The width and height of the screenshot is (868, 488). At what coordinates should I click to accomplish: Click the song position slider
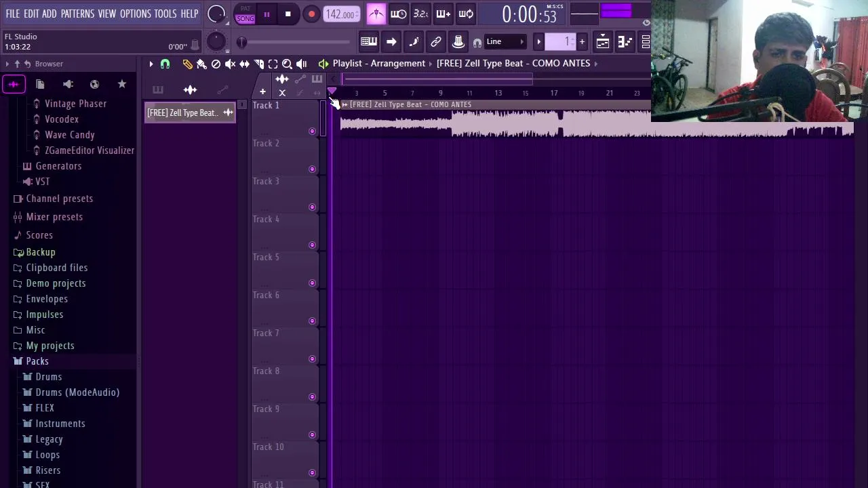pyautogui.click(x=296, y=42)
